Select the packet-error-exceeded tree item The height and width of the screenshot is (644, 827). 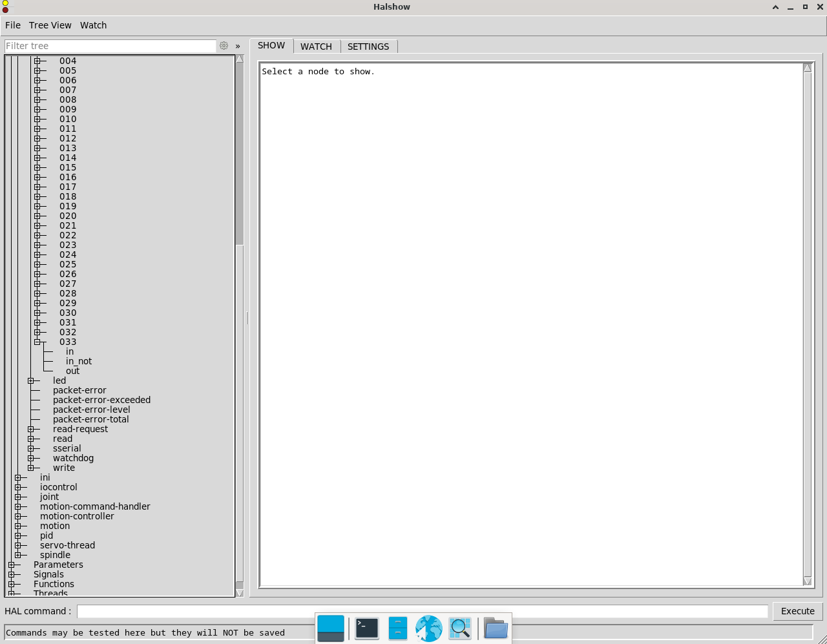pos(101,400)
